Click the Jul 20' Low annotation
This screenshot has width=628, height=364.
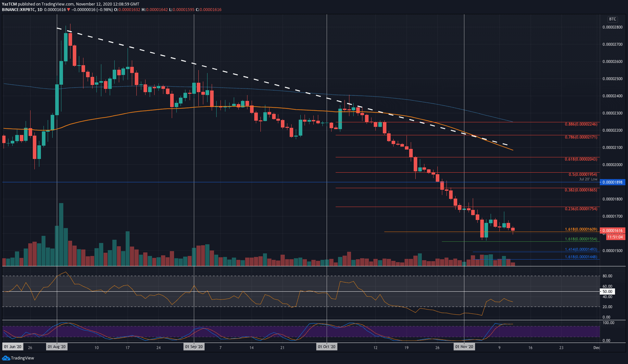[x=588, y=179]
